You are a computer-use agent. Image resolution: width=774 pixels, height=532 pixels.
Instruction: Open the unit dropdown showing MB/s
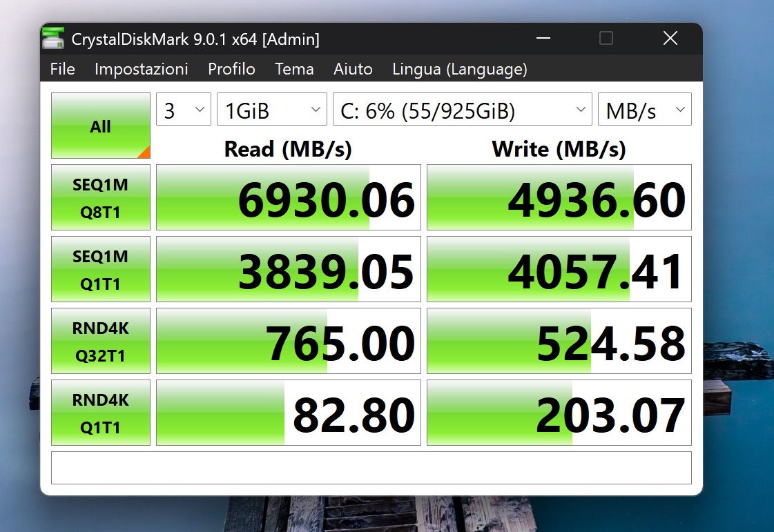(645, 109)
